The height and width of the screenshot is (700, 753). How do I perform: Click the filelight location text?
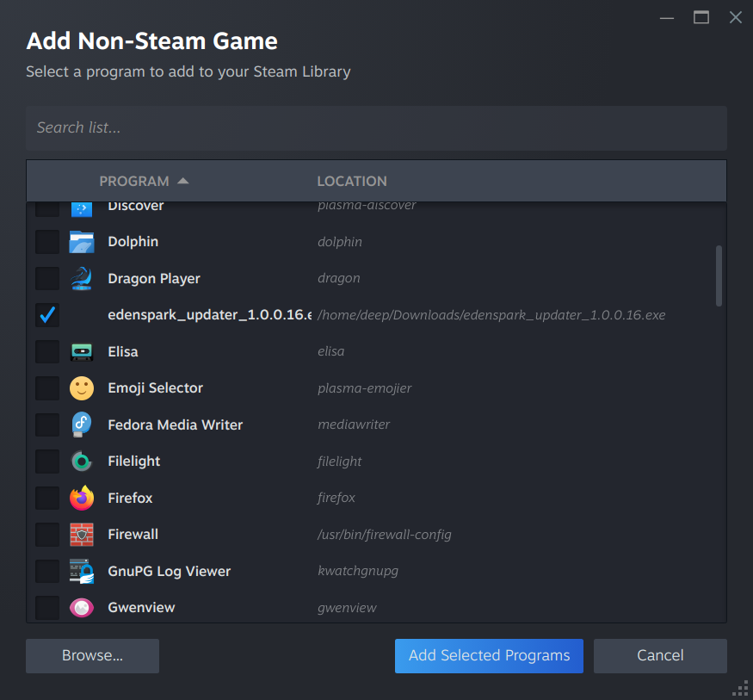[340, 462]
